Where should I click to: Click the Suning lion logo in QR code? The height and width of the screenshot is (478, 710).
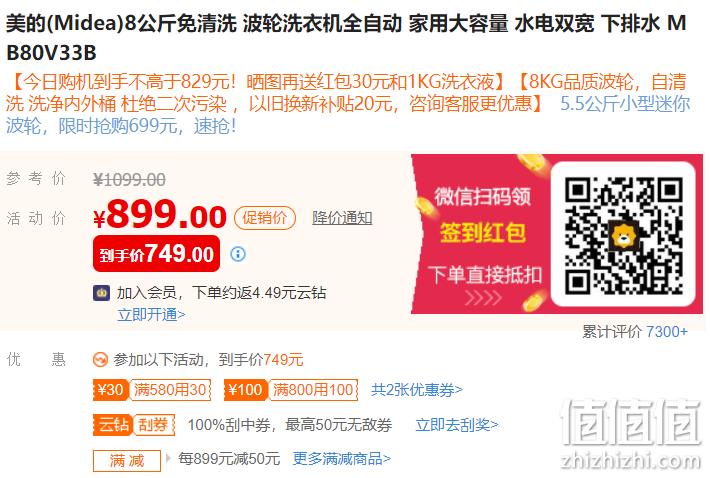[x=624, y=236]
